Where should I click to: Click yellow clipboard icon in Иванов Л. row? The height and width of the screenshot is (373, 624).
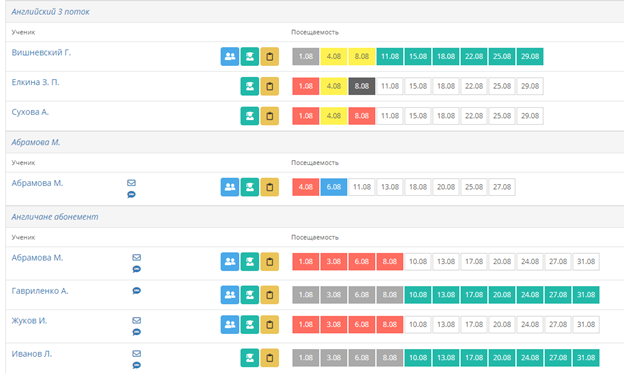tap(269, 358)
